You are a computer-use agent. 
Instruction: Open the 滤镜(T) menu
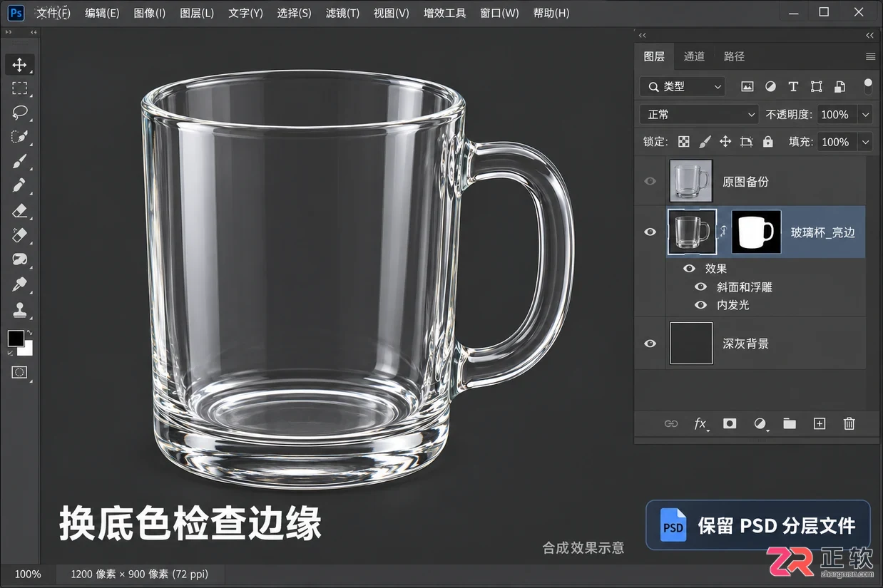coord(342,13)
